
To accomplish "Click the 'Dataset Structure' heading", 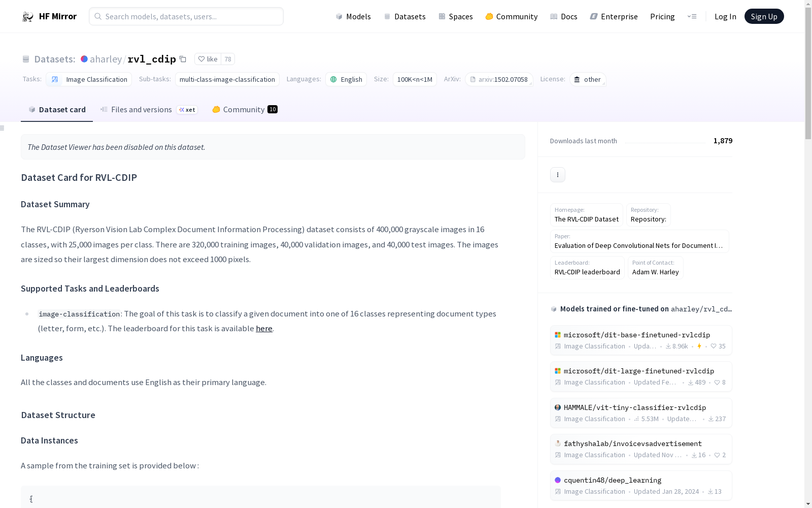I will click(x=58, y=415).
